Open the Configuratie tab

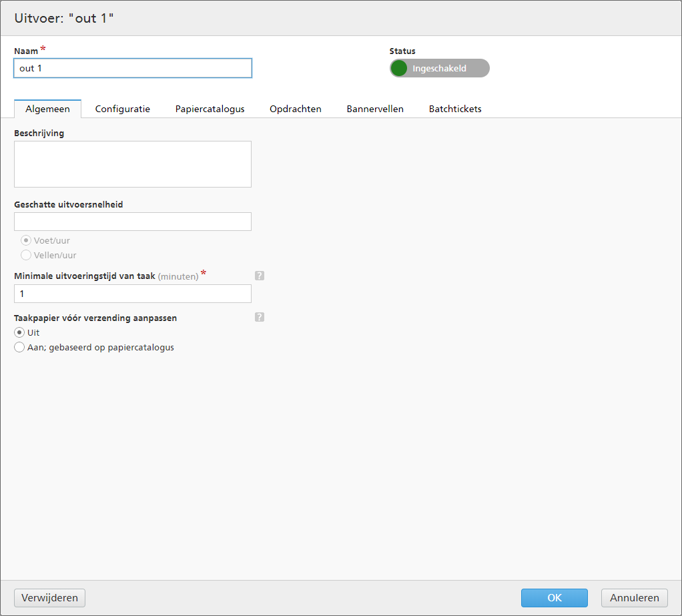[x=122, y=109]
